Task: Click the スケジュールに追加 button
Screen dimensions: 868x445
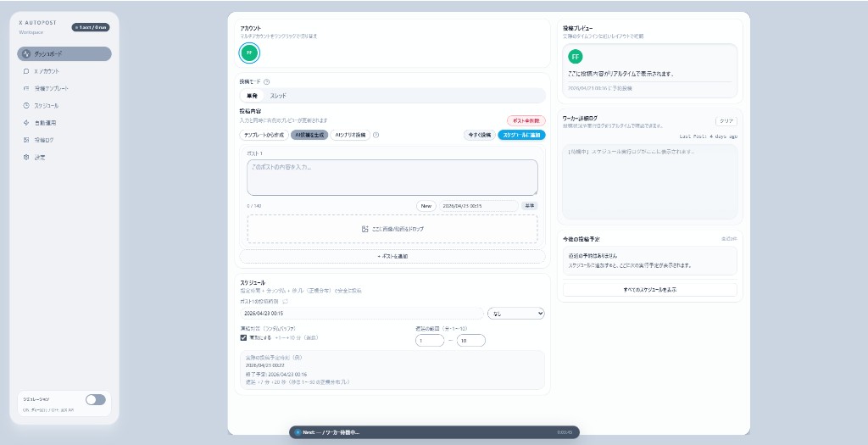Action: [521, 135]
